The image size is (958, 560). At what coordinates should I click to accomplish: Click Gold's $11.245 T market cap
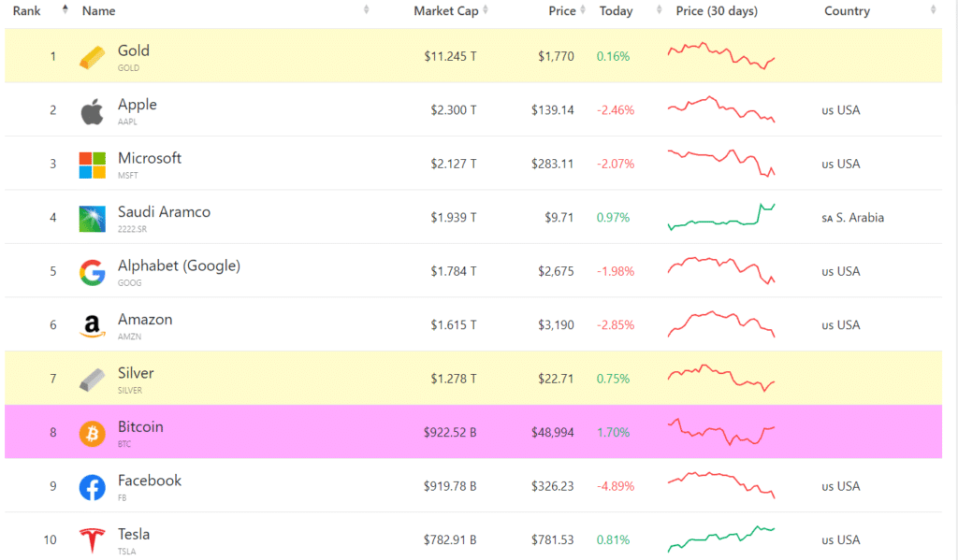[x=450, y=56]
